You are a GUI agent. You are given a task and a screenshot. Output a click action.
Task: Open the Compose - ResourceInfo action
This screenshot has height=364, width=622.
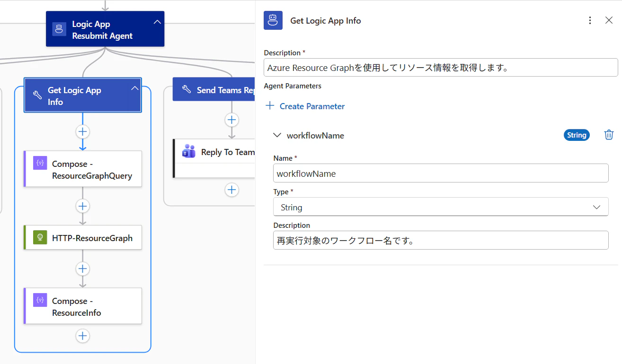coord(83,306)
